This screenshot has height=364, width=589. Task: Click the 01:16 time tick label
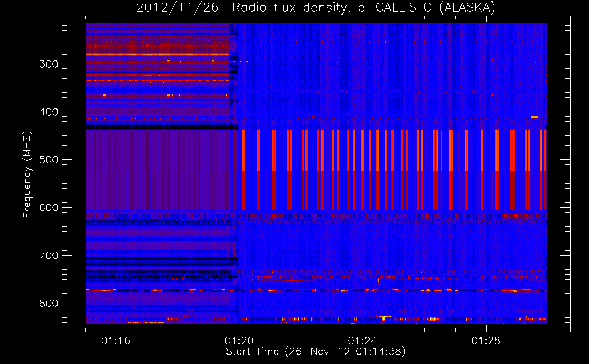pyautogui.click(x=116, y=341)
